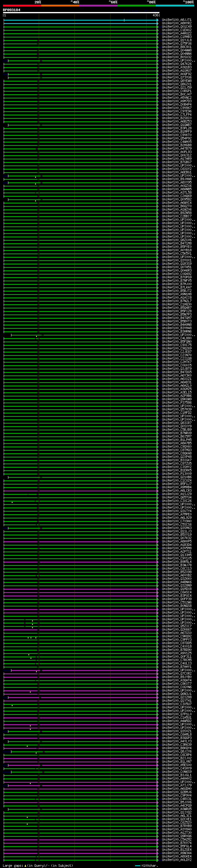
Task: Click the white query ruler bar
Action: tap(81, 13)
